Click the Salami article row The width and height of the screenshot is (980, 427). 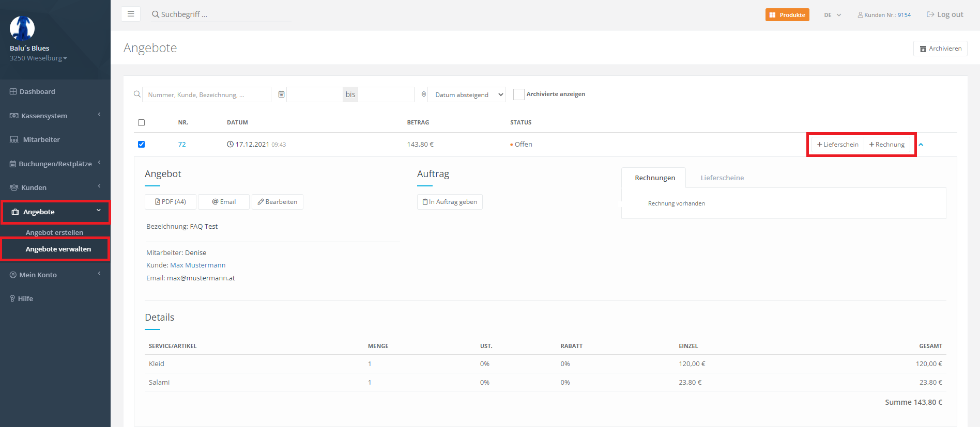click(545, 383)
